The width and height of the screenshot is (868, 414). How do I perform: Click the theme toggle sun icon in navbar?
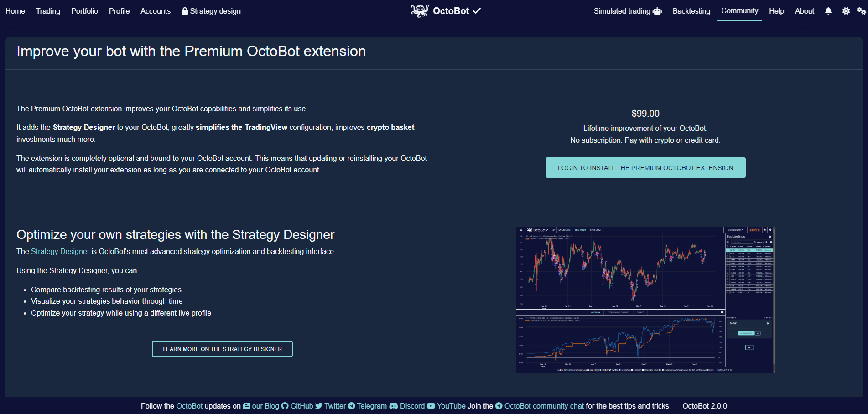(846, 11)
